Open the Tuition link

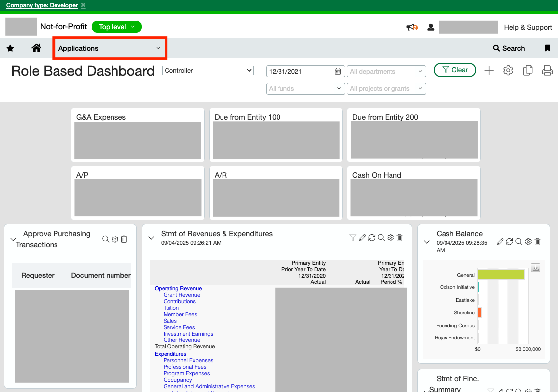coord(171,308)
